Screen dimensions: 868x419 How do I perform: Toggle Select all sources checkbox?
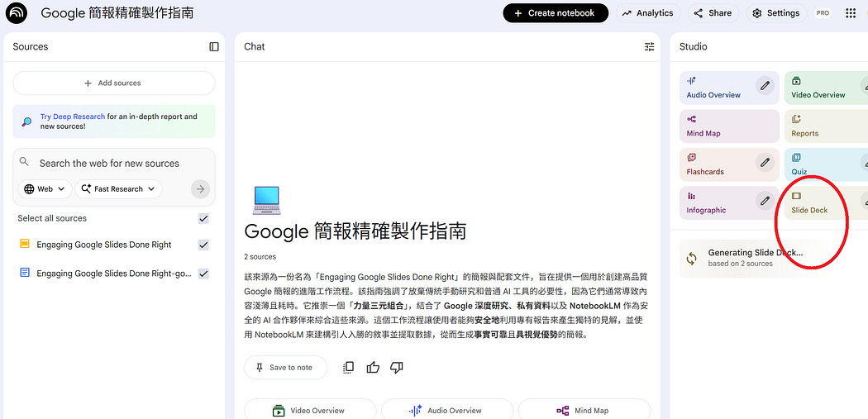click(203, 219)
